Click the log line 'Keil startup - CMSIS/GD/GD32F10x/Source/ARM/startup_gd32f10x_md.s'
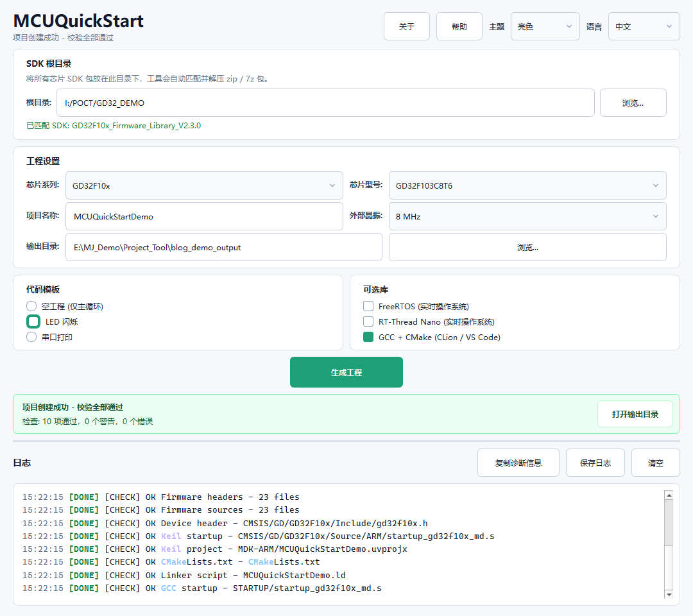693x616 pixels. click(x=259, y=536)
